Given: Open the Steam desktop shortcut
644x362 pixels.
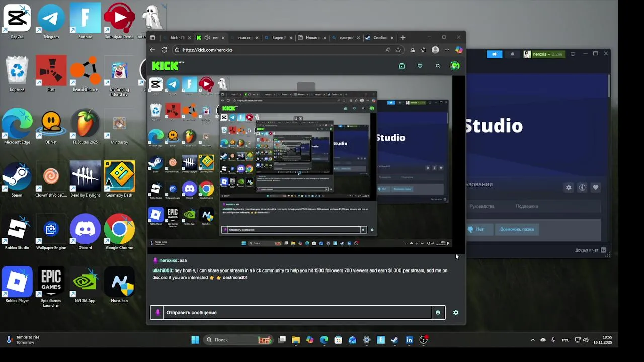Looking at the screenshot, I should pos(17,179).
